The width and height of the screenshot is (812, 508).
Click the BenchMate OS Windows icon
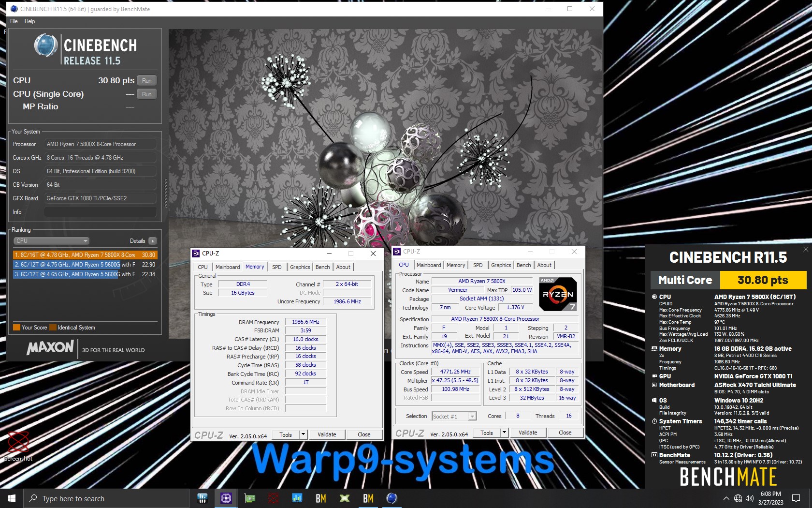tap(654, 401)
